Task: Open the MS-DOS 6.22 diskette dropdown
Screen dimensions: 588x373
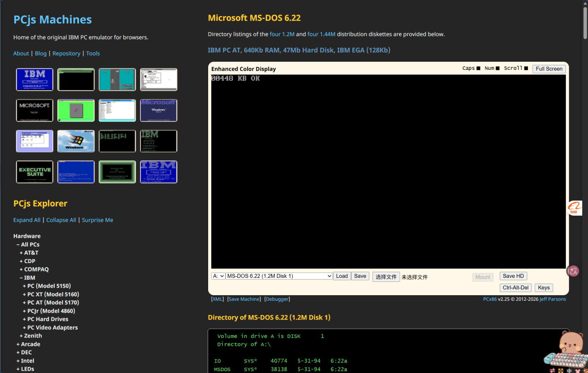Action: click(279, 276)
